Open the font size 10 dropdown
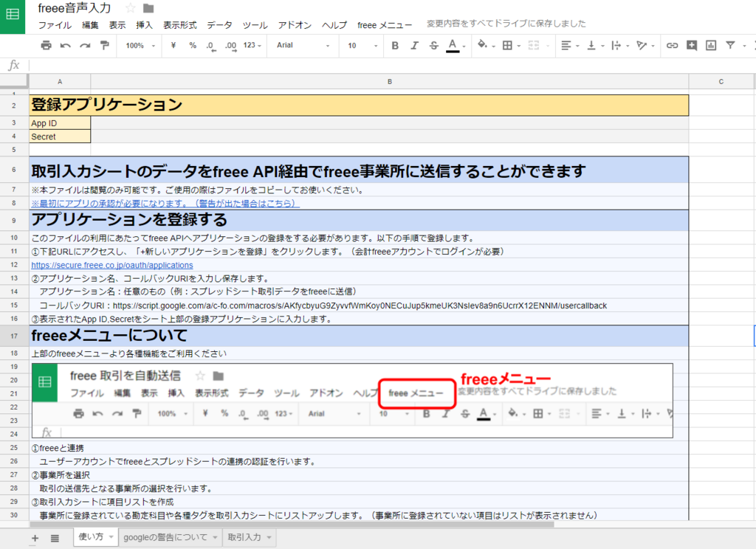Image resolution: width=756 pixels, height=549 pixels. point(362,45)
